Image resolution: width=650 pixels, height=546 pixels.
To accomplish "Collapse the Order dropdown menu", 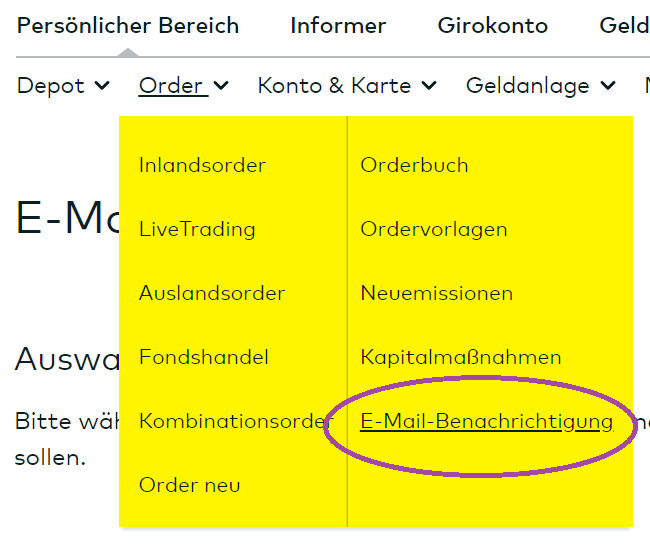I will pos(183,86).
